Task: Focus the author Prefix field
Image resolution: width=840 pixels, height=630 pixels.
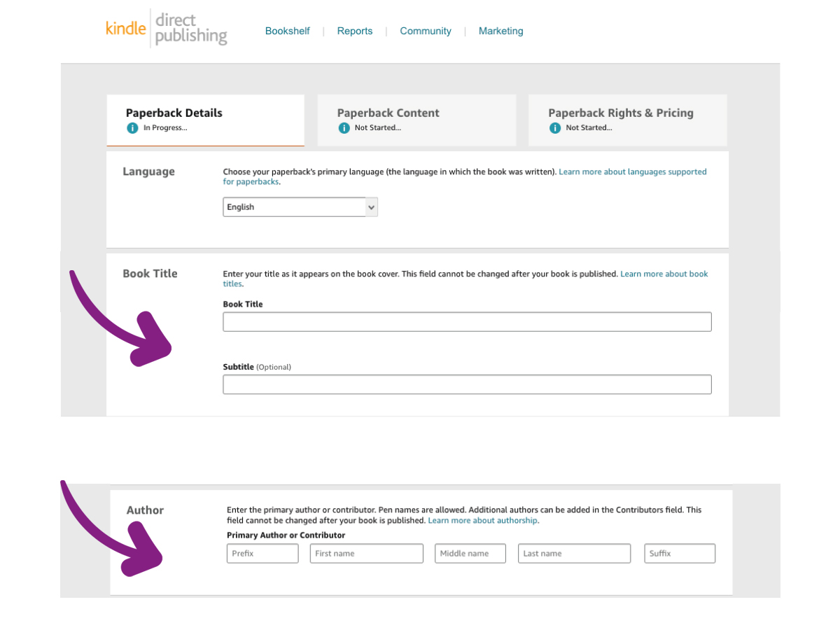Action: [262, 554]
